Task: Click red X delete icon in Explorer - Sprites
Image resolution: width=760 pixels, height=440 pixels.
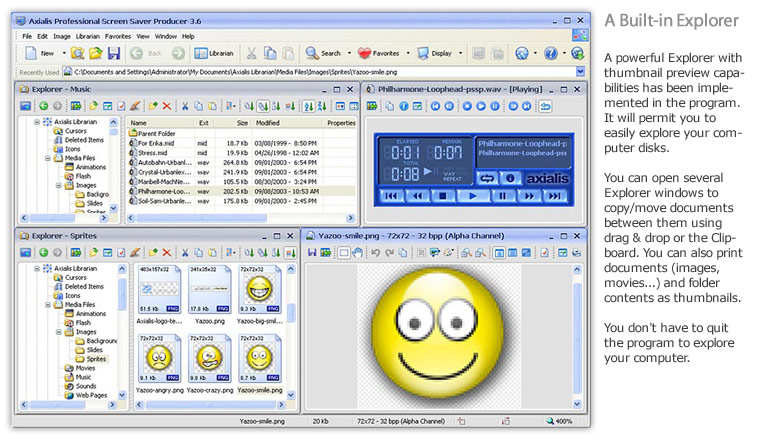Action: (x=167, y=252)
